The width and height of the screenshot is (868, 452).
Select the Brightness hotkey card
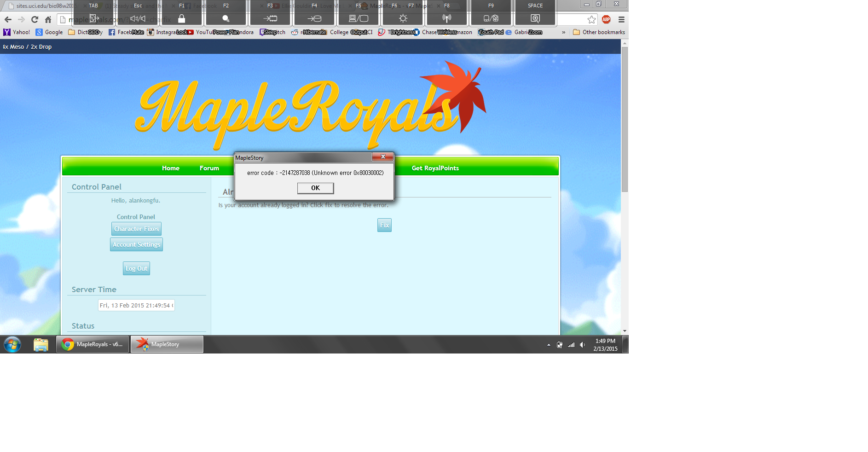click(x=403, y=18)
